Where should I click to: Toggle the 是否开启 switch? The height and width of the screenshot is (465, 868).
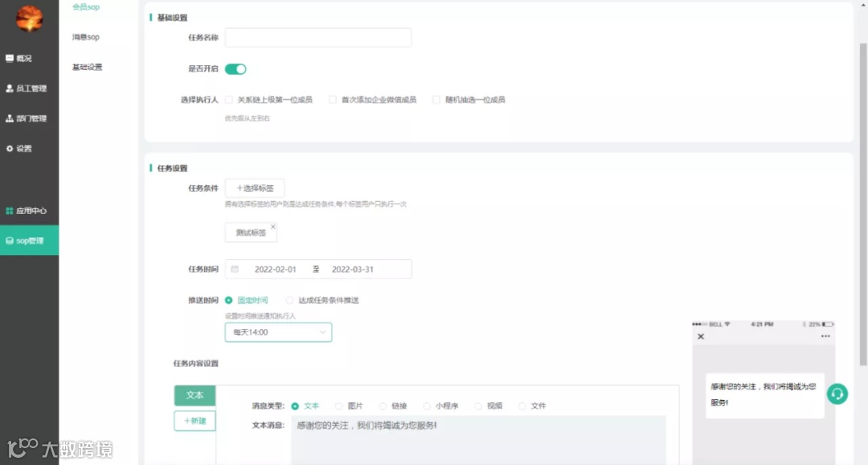click(x=235, y=68)
